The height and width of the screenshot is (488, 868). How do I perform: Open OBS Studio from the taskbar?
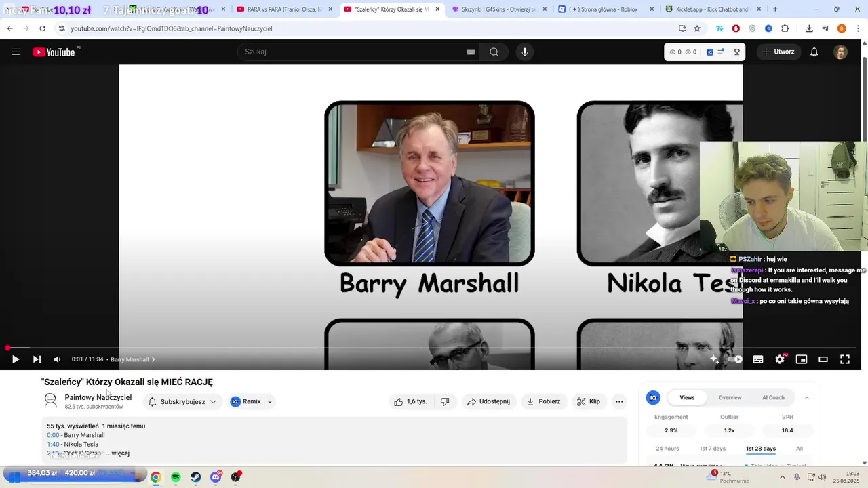point(235,477)
